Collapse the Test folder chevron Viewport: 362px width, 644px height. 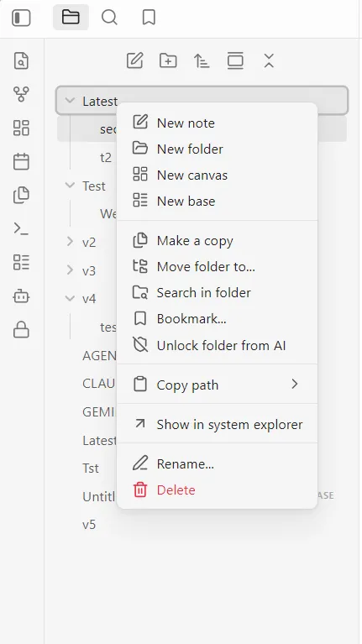70,186
